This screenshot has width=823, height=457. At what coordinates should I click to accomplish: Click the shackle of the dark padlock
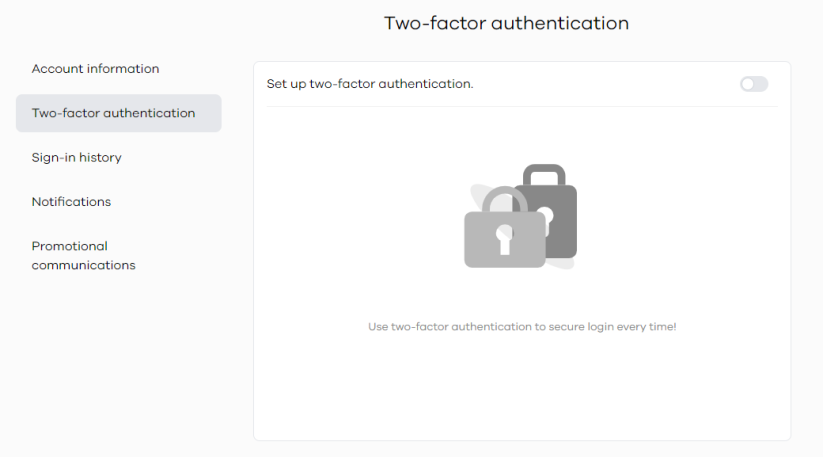click(x=544, y=173)
